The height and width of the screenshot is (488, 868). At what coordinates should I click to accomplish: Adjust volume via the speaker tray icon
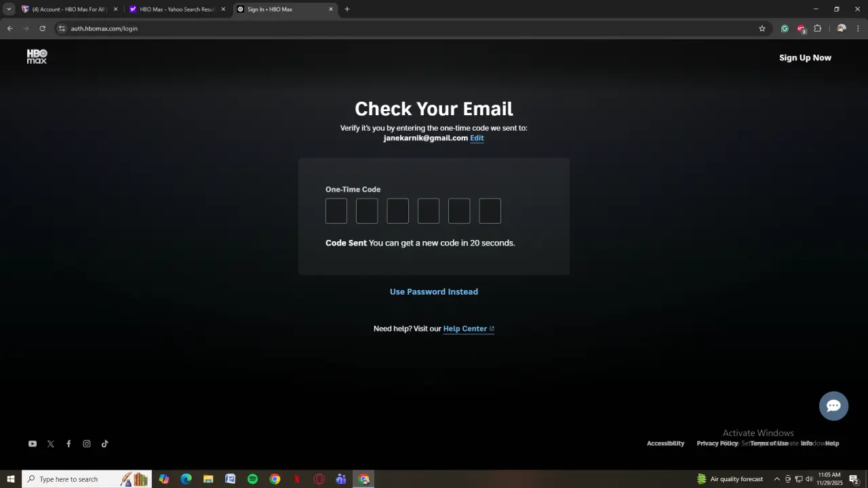pos(809,479)
